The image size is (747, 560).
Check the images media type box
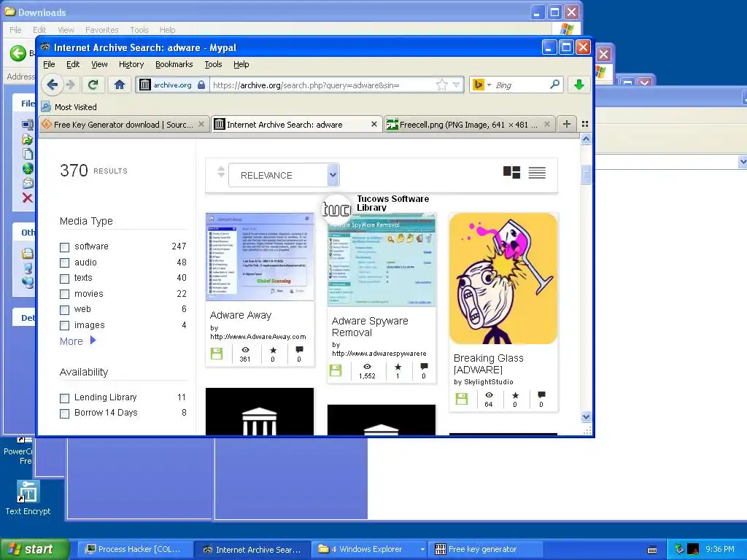coord(64,326)
